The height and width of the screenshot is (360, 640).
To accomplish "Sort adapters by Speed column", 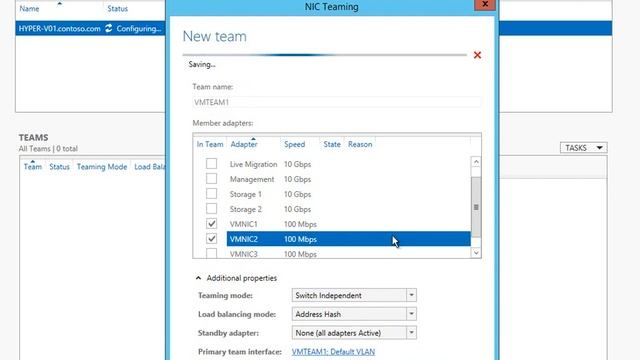I will point(295,144).
